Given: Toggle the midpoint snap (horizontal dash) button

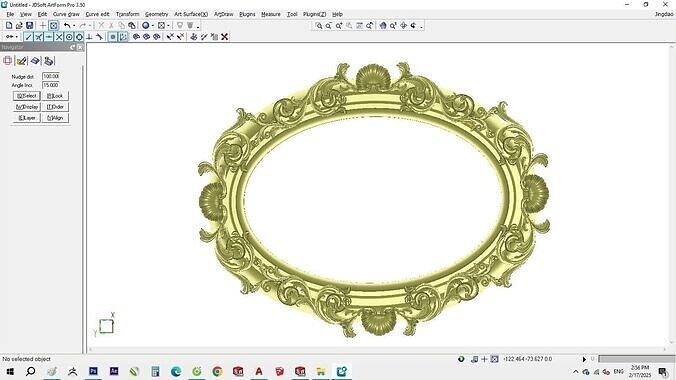Looking at the screenshot, I should pos(49,37).
